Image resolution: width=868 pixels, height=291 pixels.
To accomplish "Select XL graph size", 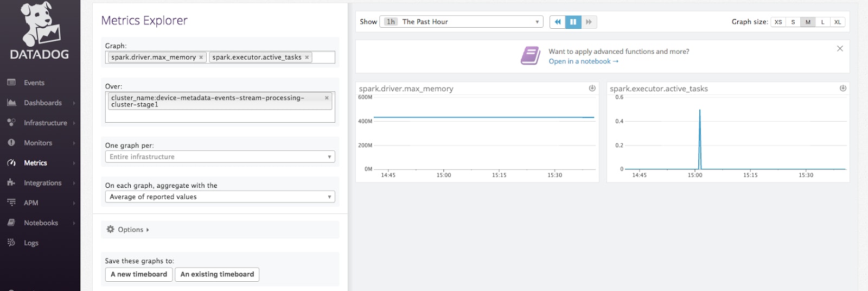I will point(838,22).
